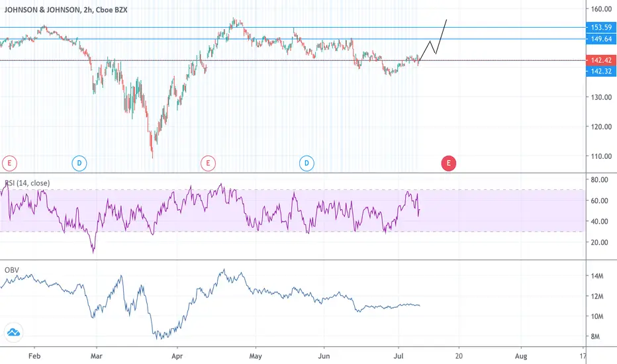Image resolution: width=617 pixels, height=364 pixels.
Task: Click the Jun date on time axis
Action: (324, 356)
